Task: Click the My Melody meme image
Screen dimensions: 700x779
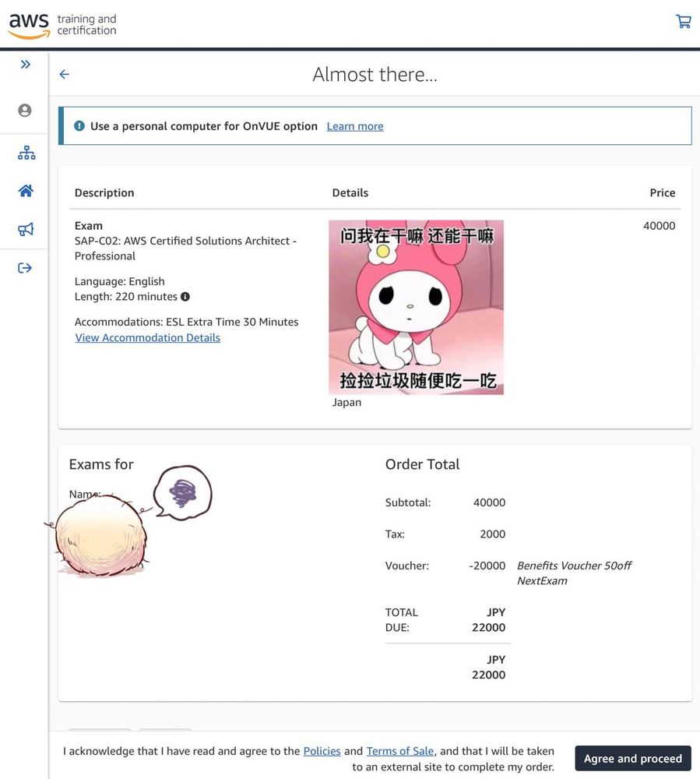Action: (416, 308)
